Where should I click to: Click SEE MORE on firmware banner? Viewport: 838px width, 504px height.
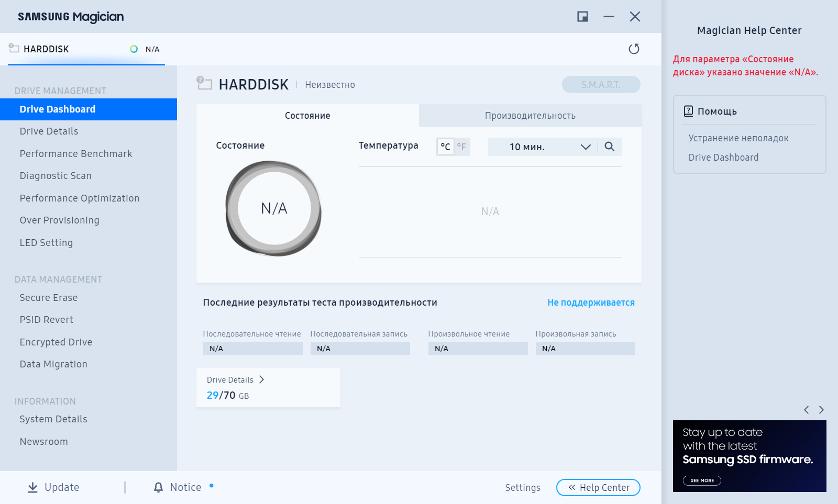point(702,480)
